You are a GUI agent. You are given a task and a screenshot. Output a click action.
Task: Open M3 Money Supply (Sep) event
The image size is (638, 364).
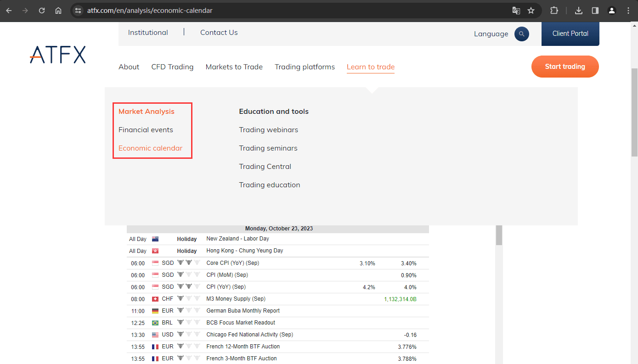236,299
